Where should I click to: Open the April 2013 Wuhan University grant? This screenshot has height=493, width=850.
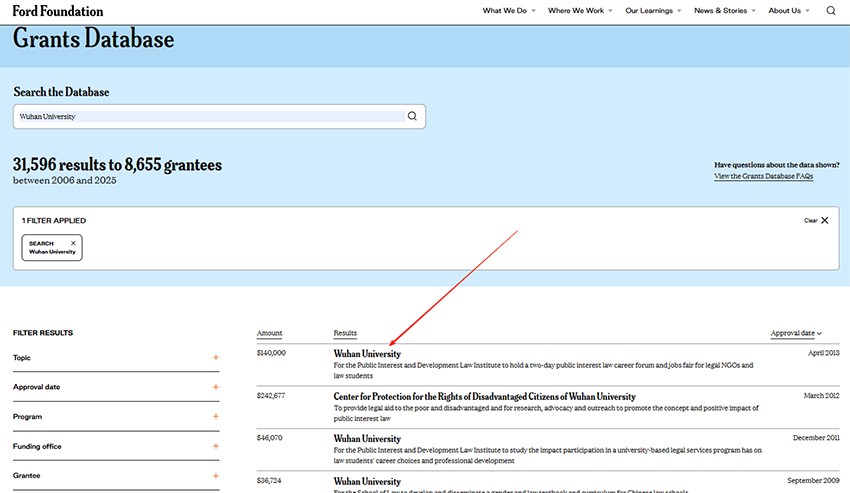pyautogui.click(x=367, y=354)
